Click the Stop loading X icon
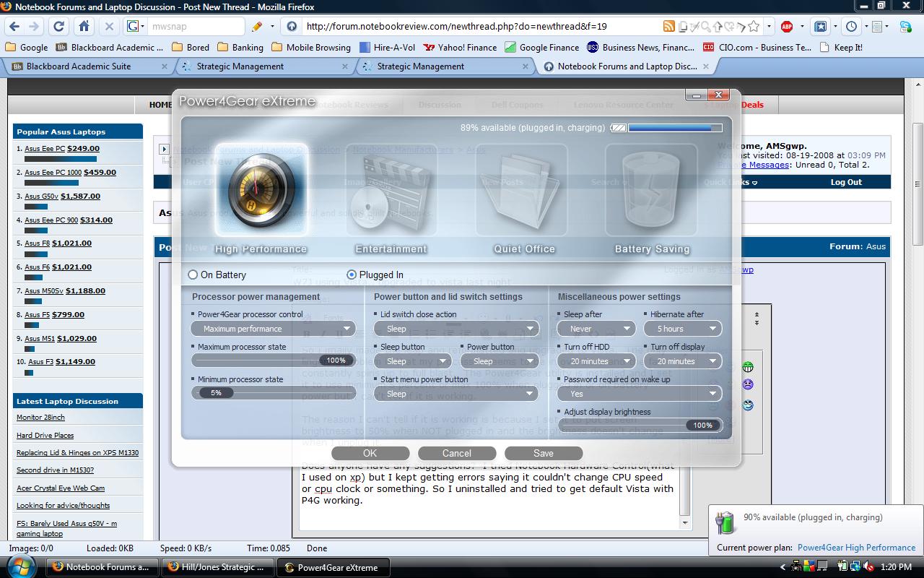Viewport: 924px width, 578px height. [109, 26]
